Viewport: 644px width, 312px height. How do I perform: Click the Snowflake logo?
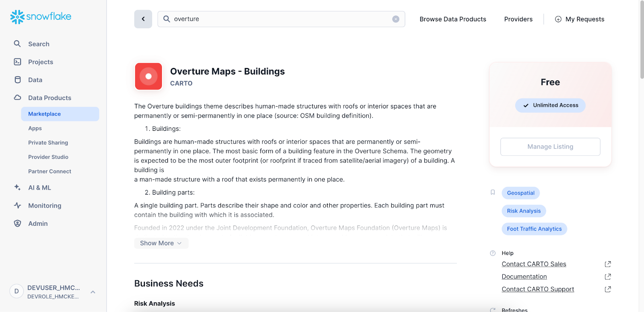(x=41, y=17)
